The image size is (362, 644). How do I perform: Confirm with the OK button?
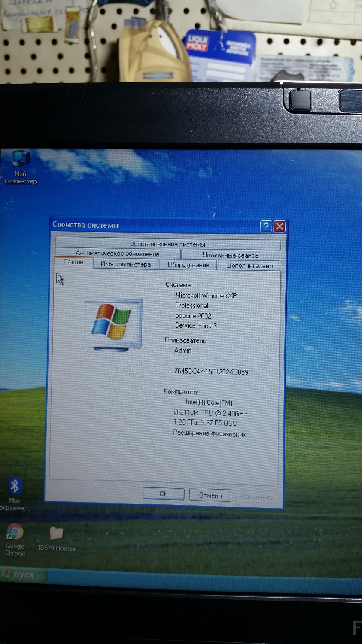pyautogui.click(x=164, y=494)
